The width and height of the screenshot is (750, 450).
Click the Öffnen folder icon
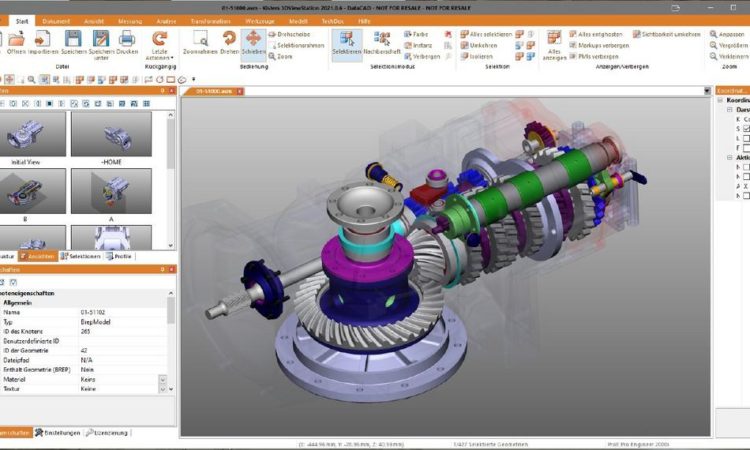tap(16, 39)
